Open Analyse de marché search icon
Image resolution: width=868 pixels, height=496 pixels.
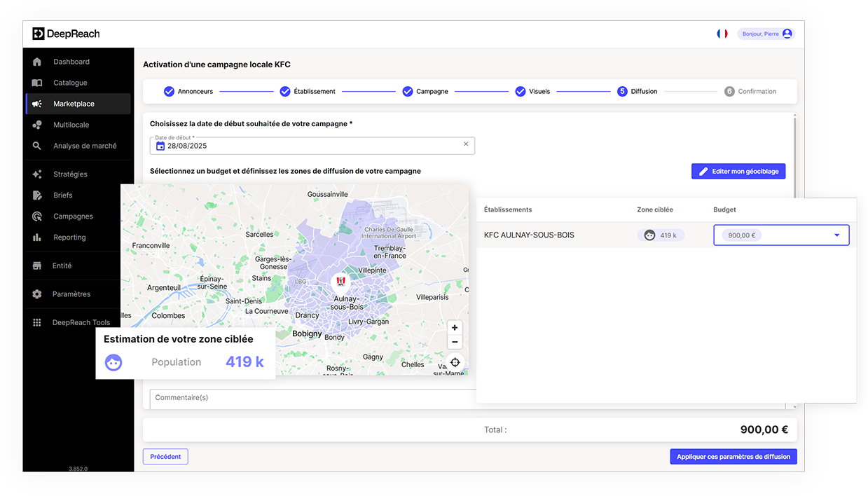point(37,146)
